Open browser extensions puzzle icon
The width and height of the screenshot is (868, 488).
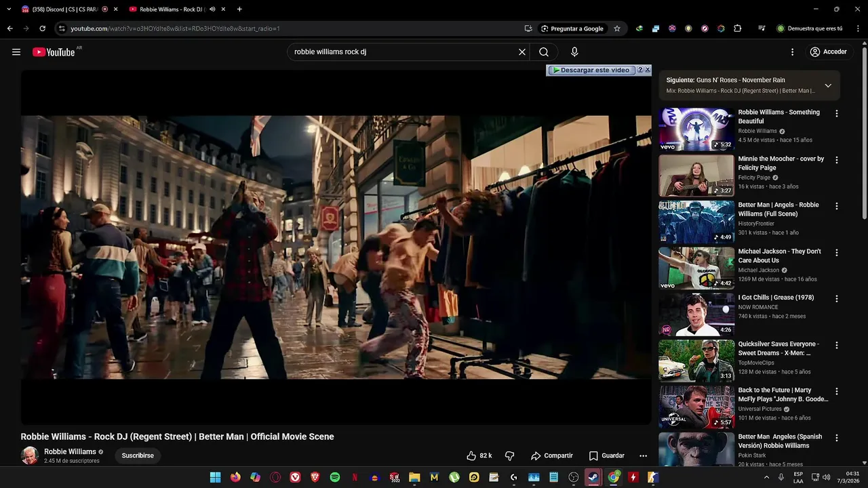738,28
